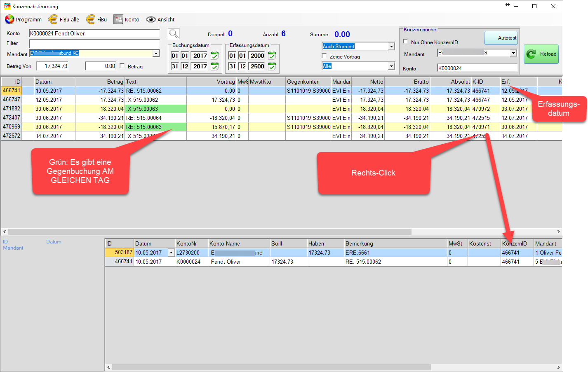This screenshot has height=372, width=588.
Task: Click the Konto toolbar icon
Action: [118, 19]
